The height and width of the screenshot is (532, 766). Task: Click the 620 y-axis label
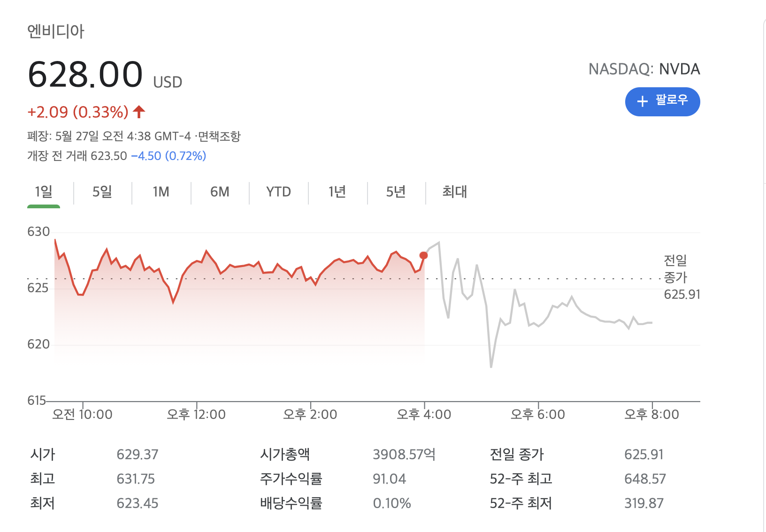(38, 344)
